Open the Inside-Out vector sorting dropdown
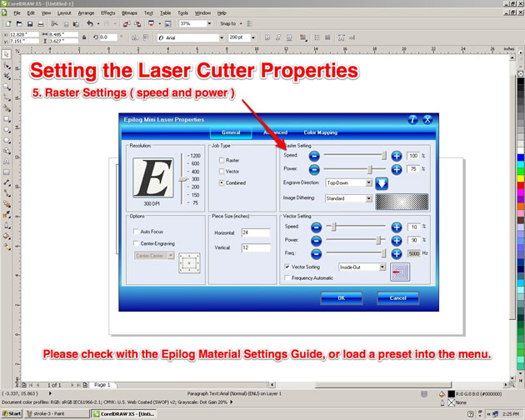The height and width of the screenshot is (420, 525). pyautogui.click(x=382, y=267)
